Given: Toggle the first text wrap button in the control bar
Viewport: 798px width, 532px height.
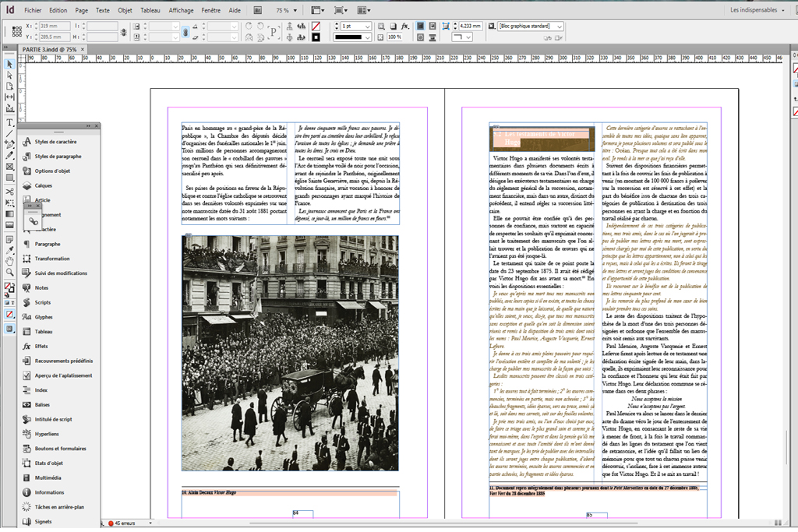Looking at the screenshot, I should pyautogui.click(x=420, y=26).
